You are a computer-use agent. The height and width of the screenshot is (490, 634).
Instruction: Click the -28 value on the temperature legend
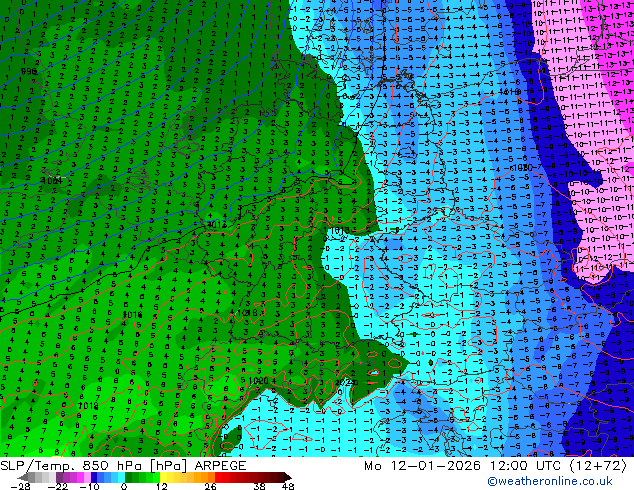[x=20, y=486]
